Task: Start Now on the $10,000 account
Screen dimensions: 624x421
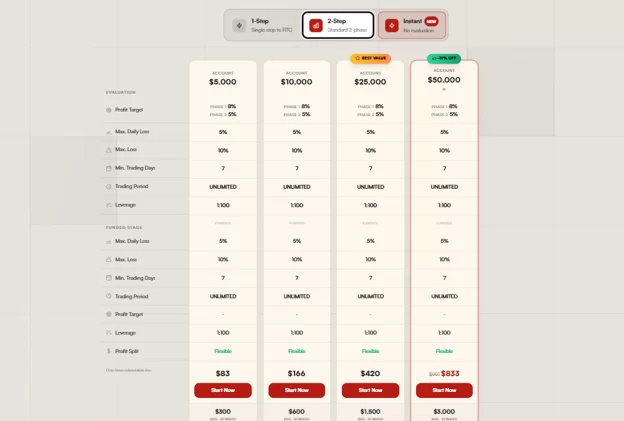Action: (x=296, y=390)
